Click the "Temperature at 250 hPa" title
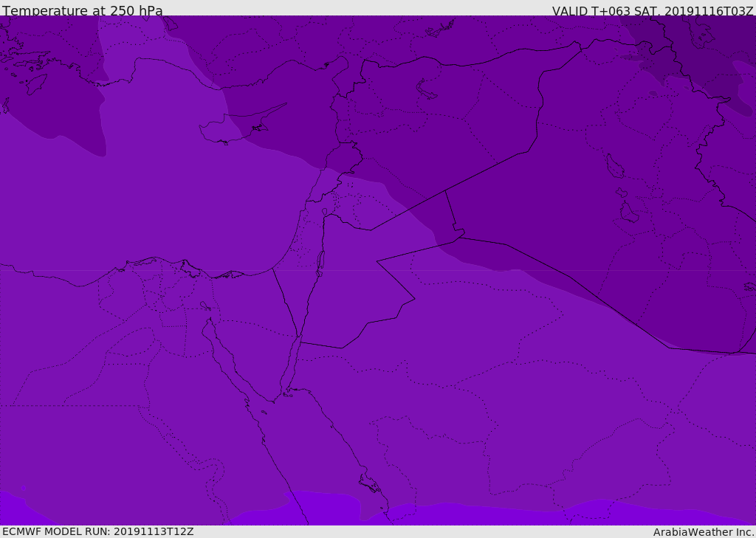The height and width of the screenshot is (538, 756). pos(82,11)
